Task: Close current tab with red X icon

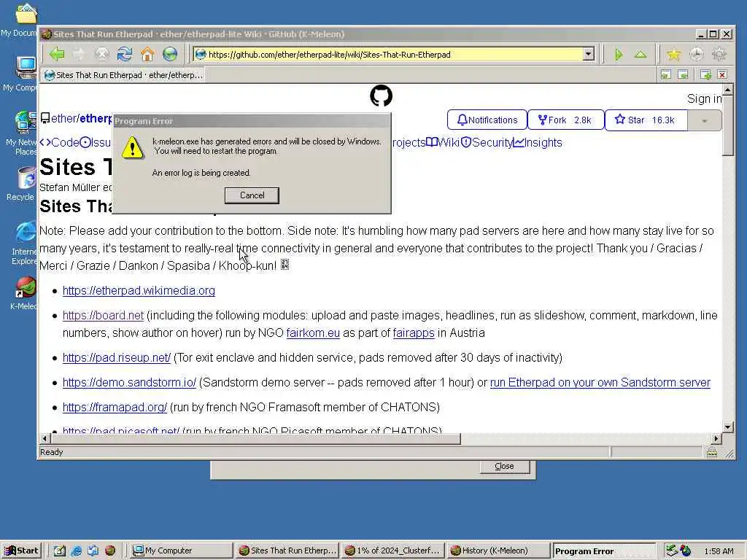Action: pyautogui.click(x=722, y=75)
